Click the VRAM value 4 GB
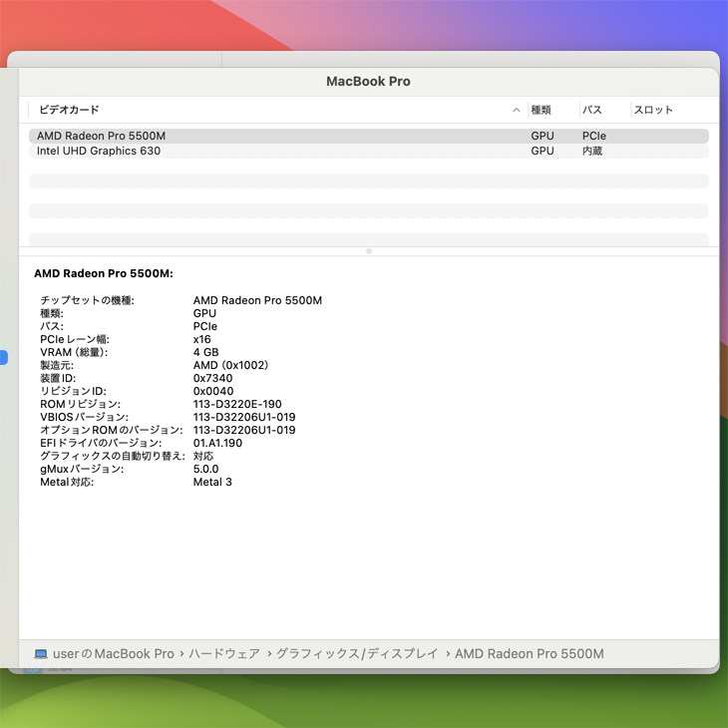728x728 pixels. [x=205, y=352]
